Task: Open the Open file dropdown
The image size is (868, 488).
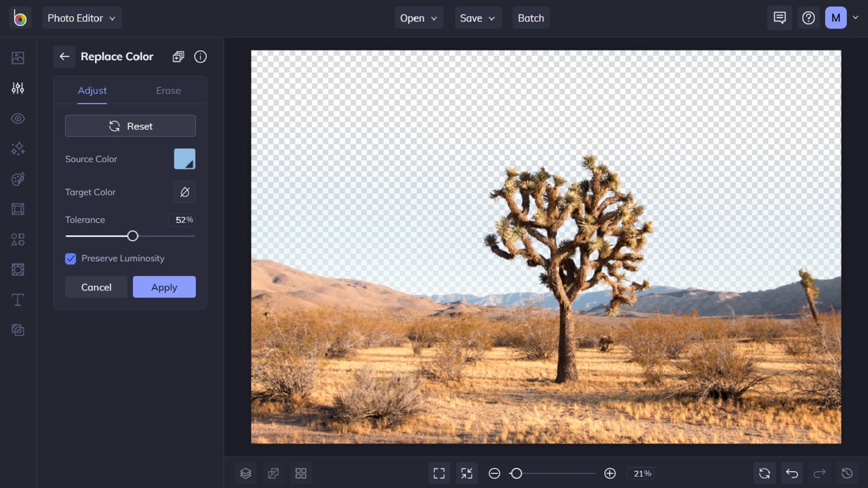Action: point(418,17)
